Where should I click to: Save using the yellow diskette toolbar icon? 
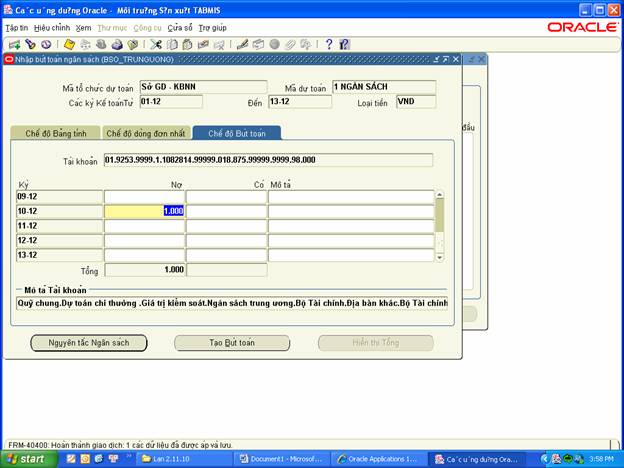[69, 44]
